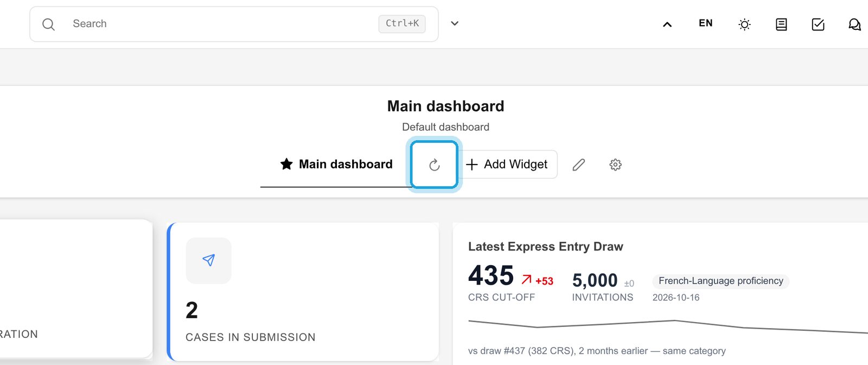Click the 'vs draw #437' comparison text
The image size is (868, 365).
pos(597,351)
